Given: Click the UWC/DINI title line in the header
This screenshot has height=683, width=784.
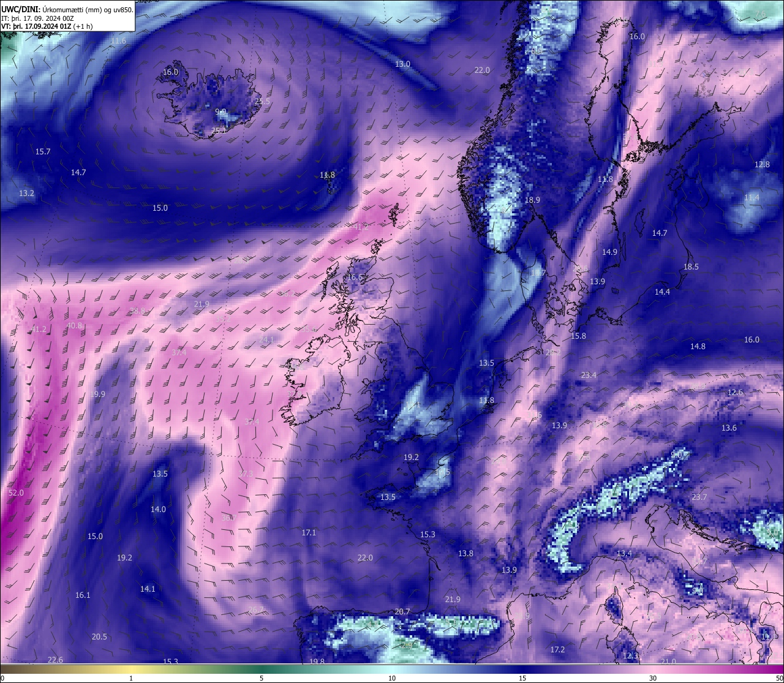Looking at the screenshot, I should [67, 9].
